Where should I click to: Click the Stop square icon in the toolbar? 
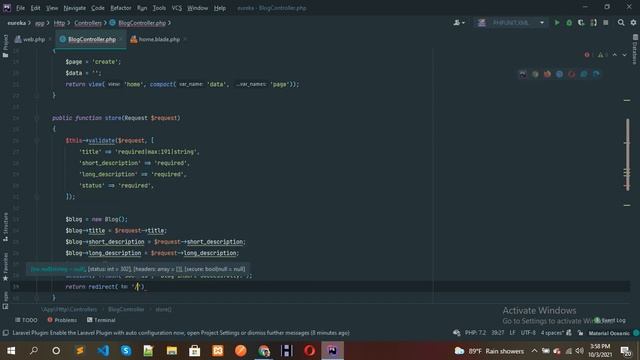coord(606,23)
